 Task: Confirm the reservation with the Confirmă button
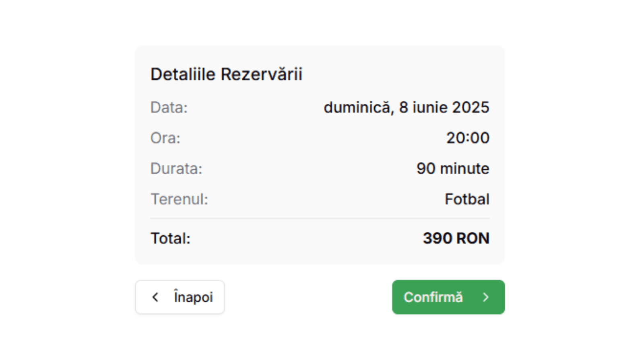[448, 297]
